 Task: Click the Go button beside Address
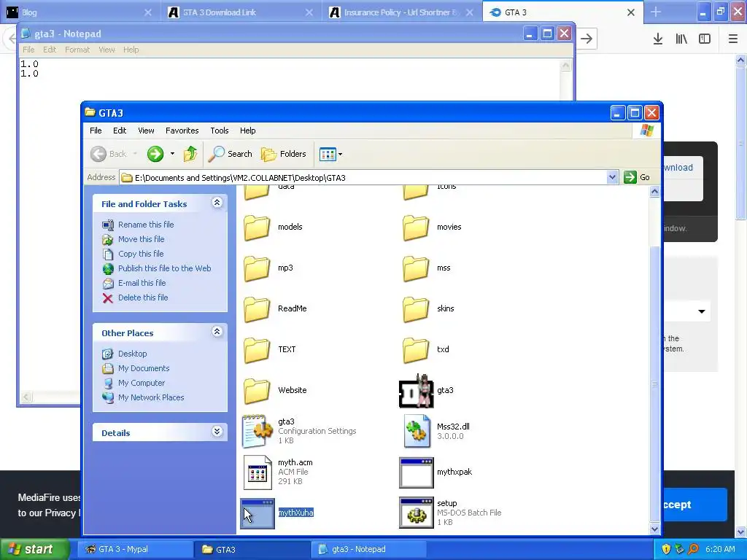[x=637, y=177]
